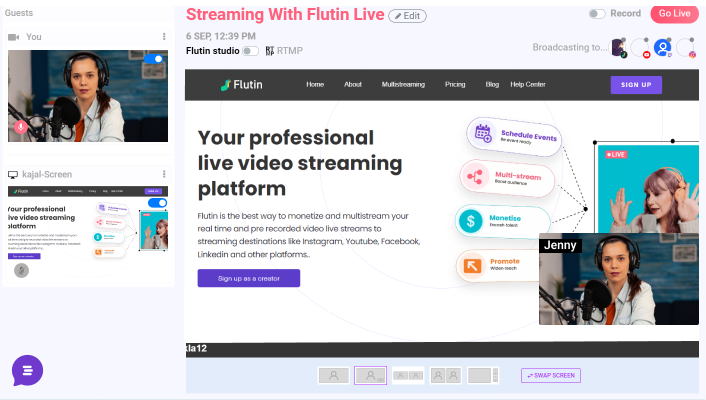Click the Go Live button
This screenshot has height=400, width=706.
pos(674,14)
